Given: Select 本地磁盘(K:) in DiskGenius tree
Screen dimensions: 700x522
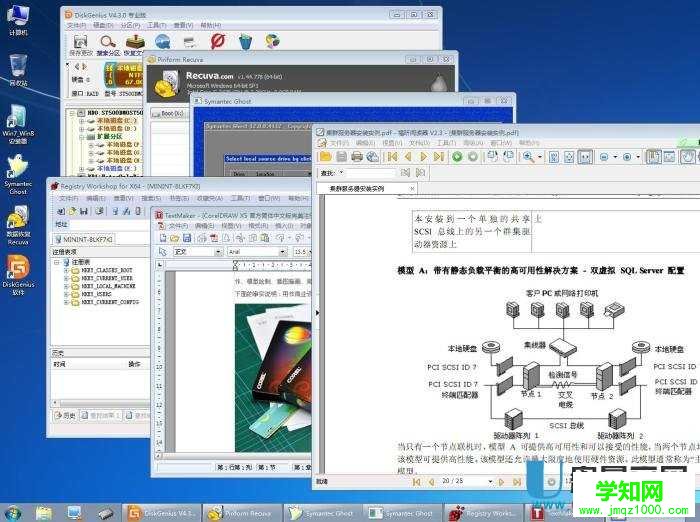Looking at the screenshot, I should click(117, 168).
